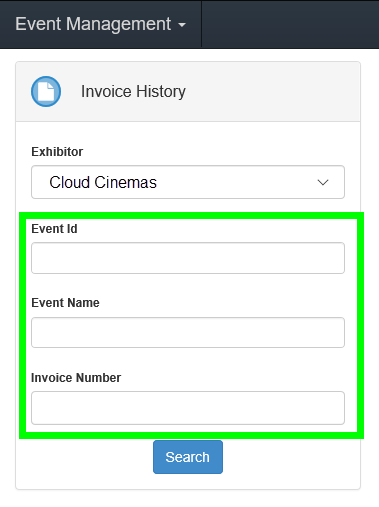The height and width of the screenshot is (507, 379).
Task: Focus the Event Id input field
Action: 188,258
